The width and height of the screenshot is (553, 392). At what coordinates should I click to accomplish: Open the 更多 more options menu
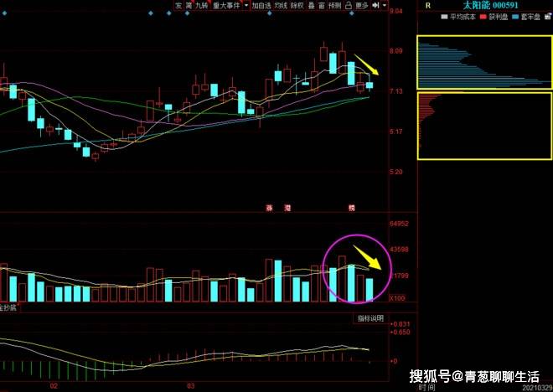point(361,5)
